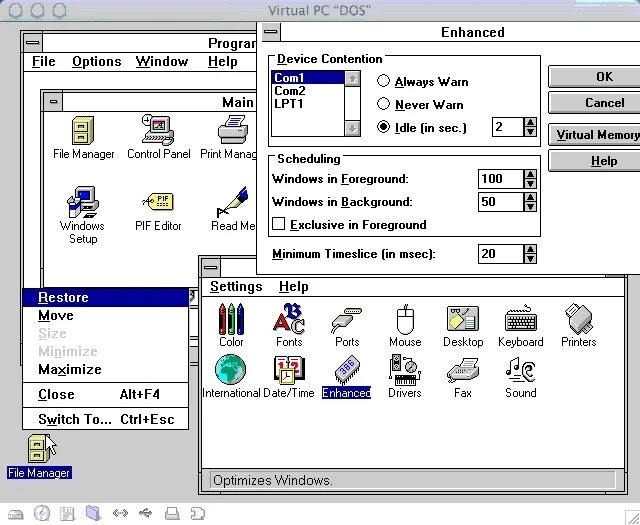Viewport: 640px width, 525px height.
Task: Open the Keyboard settings icon
Action: 521,325
